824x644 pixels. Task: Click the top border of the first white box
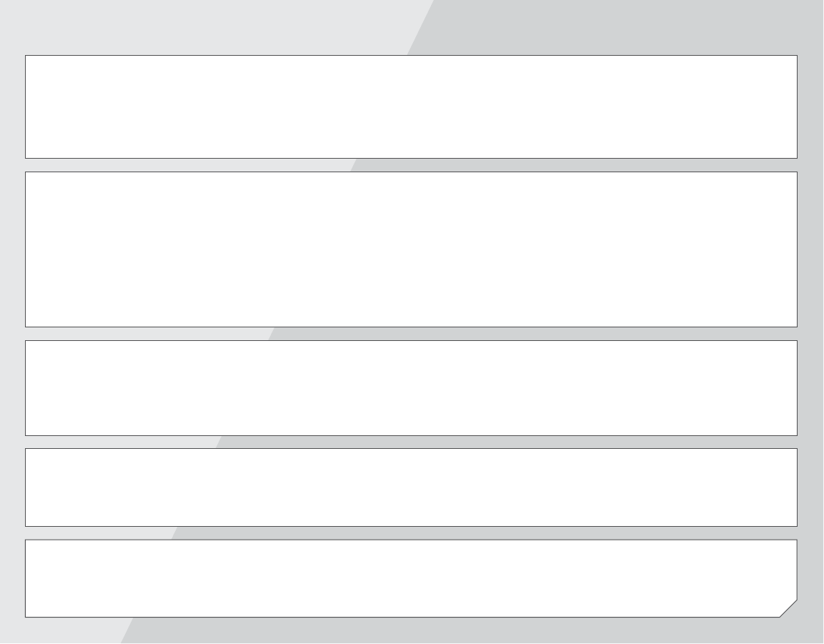[x=411, y=55]
